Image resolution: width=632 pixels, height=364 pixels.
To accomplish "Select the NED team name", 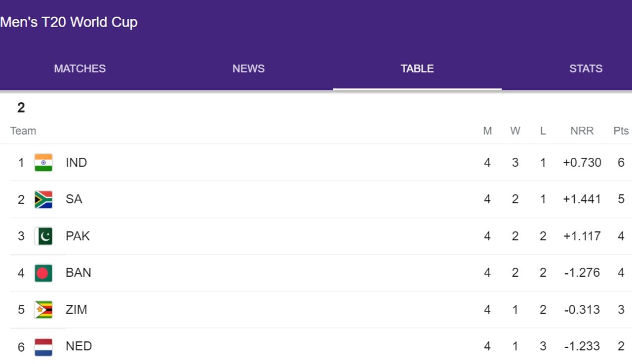I will coord(79,346).
